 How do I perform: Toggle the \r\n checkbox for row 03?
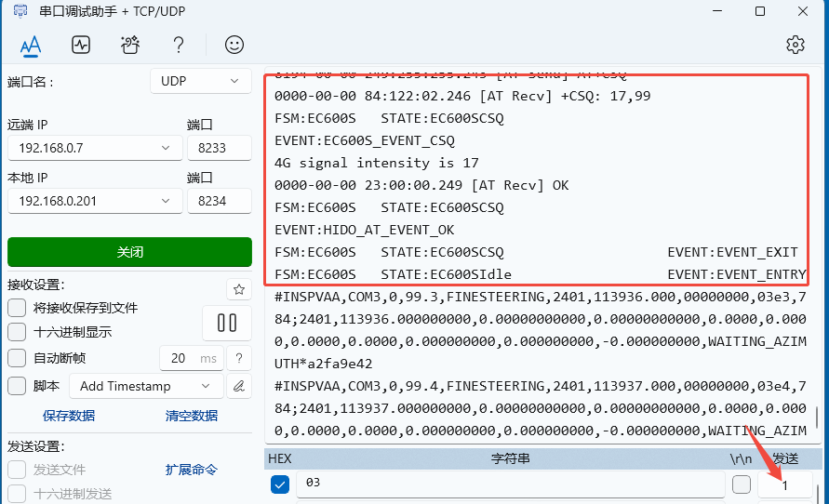coord(742,484)
